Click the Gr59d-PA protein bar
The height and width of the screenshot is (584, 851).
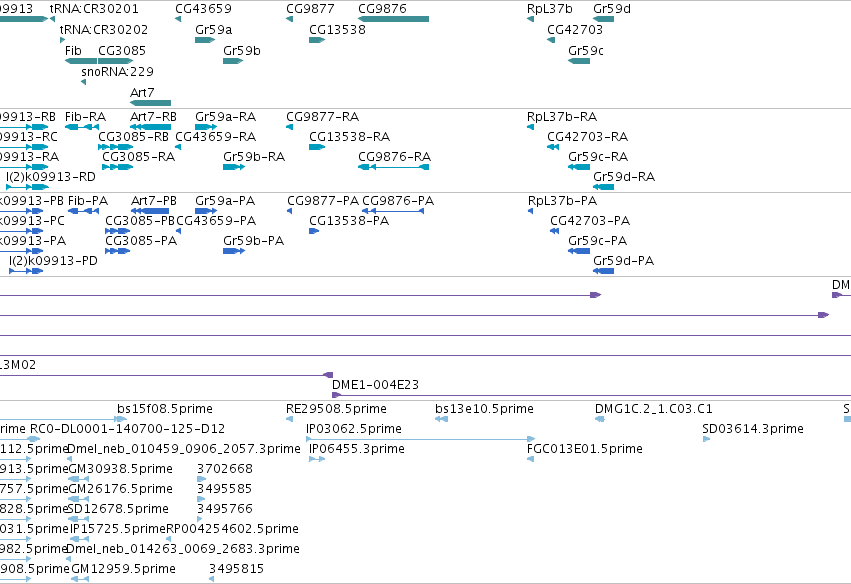point(604,271)
